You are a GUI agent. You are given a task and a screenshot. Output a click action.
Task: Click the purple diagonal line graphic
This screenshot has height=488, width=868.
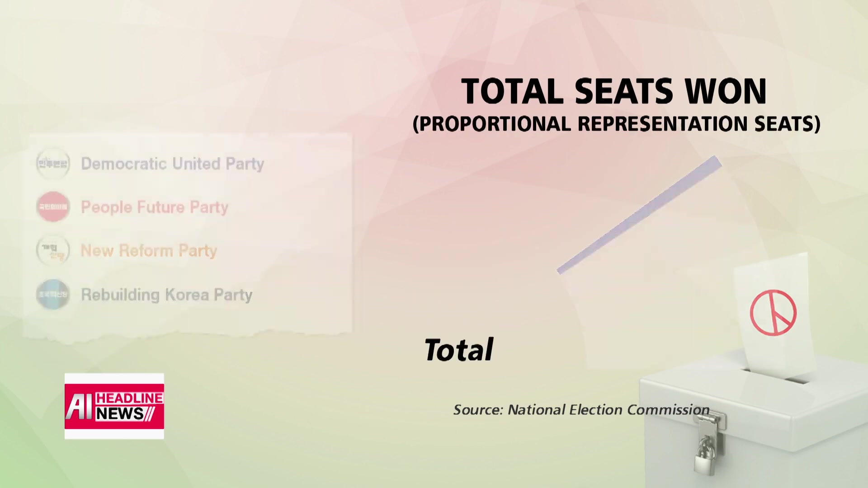(639, 215)
